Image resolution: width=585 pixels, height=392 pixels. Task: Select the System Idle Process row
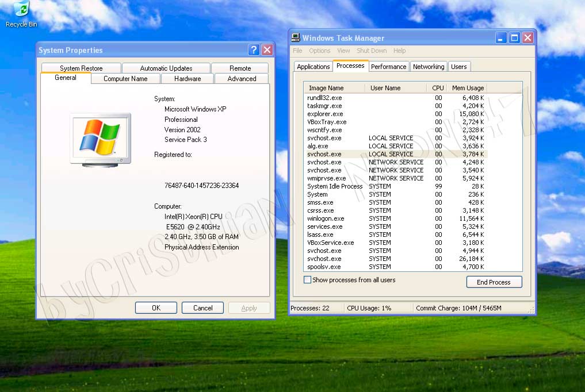[396, 186]
